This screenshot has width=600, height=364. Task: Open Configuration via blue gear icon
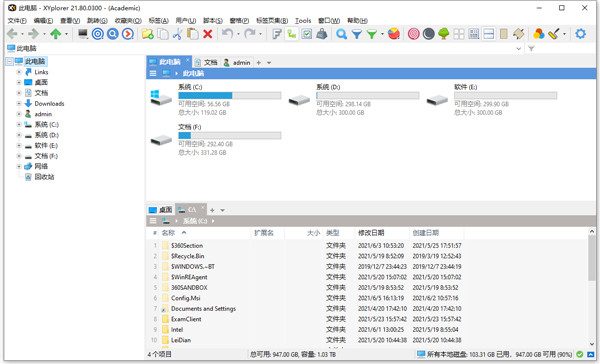click(x=580, y=34)
